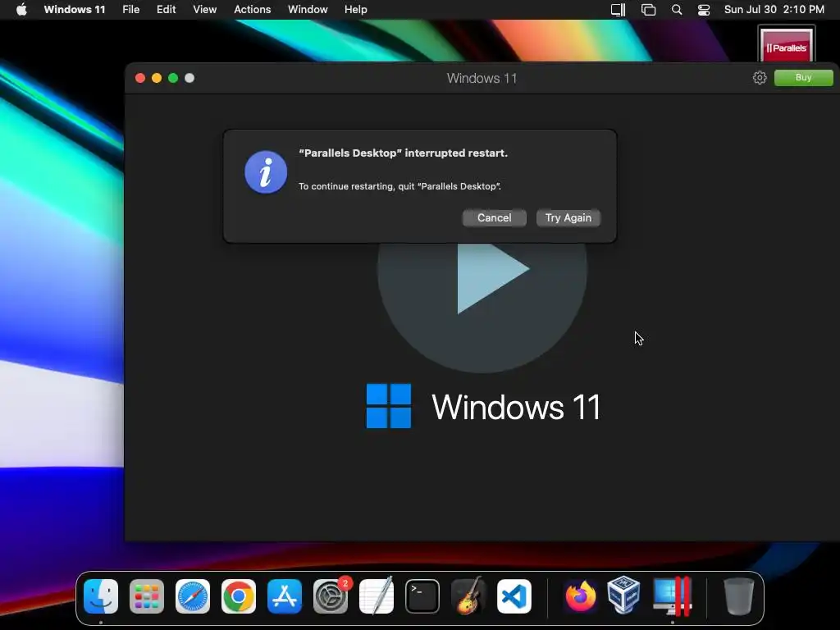The height and width of the screenshot is (630, 840).
Task: Open Finder from the Dock
Action: [x=101, y=596]
